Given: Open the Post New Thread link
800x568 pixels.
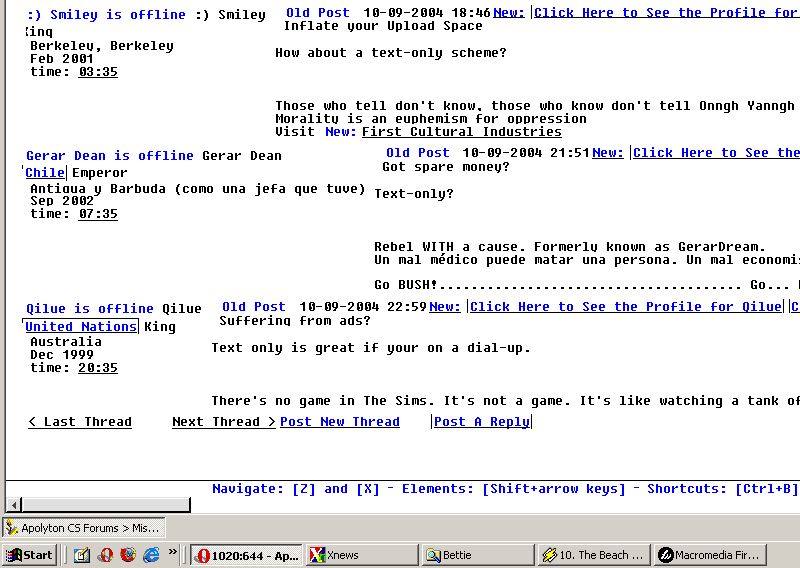Looking at the screenshot, I should click(x=340, y=422).
